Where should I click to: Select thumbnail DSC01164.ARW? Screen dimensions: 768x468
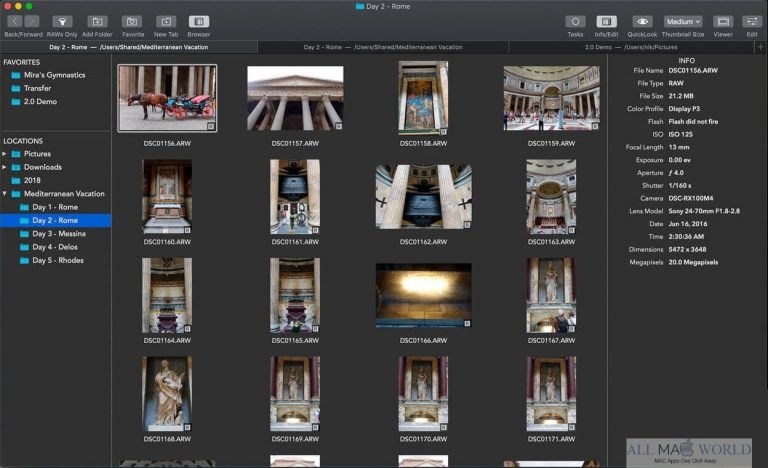(167, 296)
